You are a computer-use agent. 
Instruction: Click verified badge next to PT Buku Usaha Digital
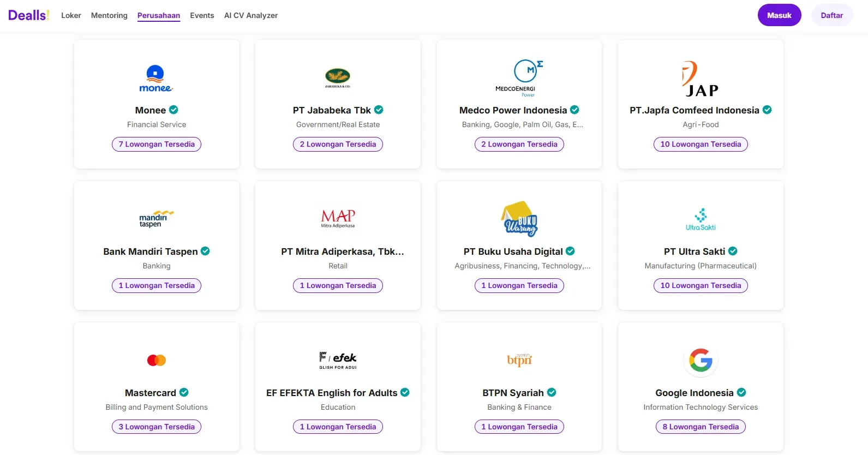tap(570, 251)
